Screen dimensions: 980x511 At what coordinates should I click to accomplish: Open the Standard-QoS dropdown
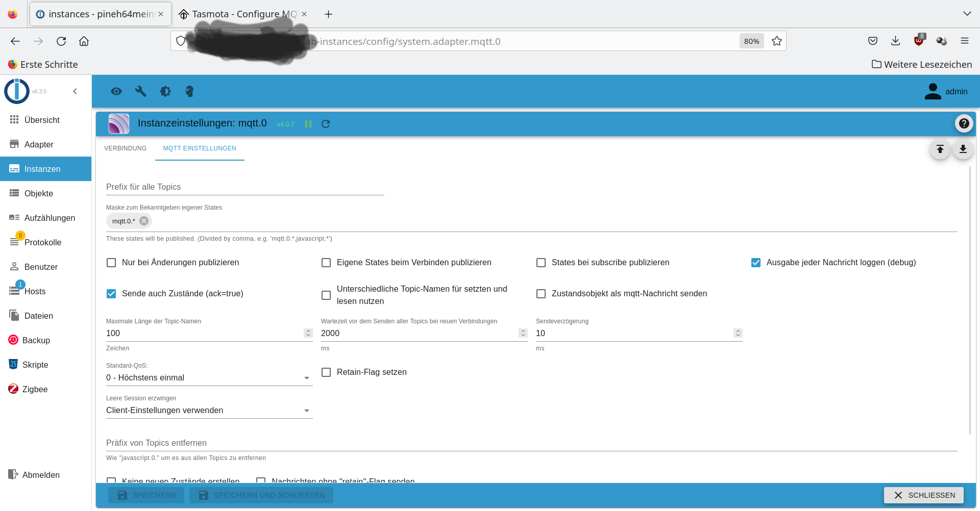pos(209,378)
